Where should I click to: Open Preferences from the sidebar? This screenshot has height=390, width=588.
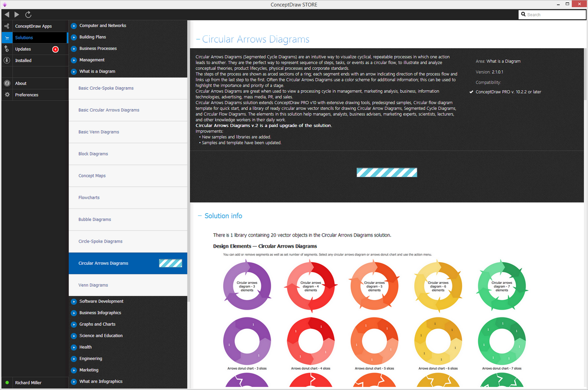27,95
